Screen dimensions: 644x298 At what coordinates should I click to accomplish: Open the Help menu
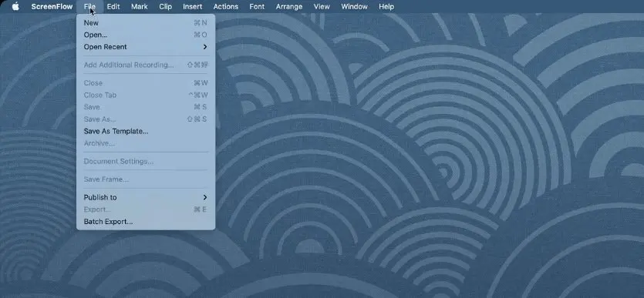click(x=386, y=7)
